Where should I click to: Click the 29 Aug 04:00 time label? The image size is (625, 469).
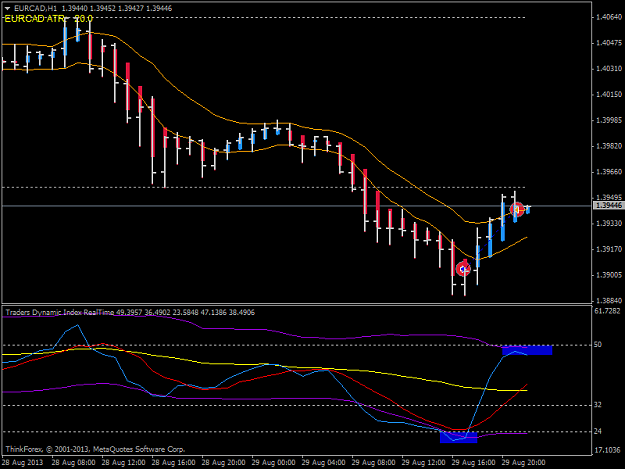(x=323, y=463)
